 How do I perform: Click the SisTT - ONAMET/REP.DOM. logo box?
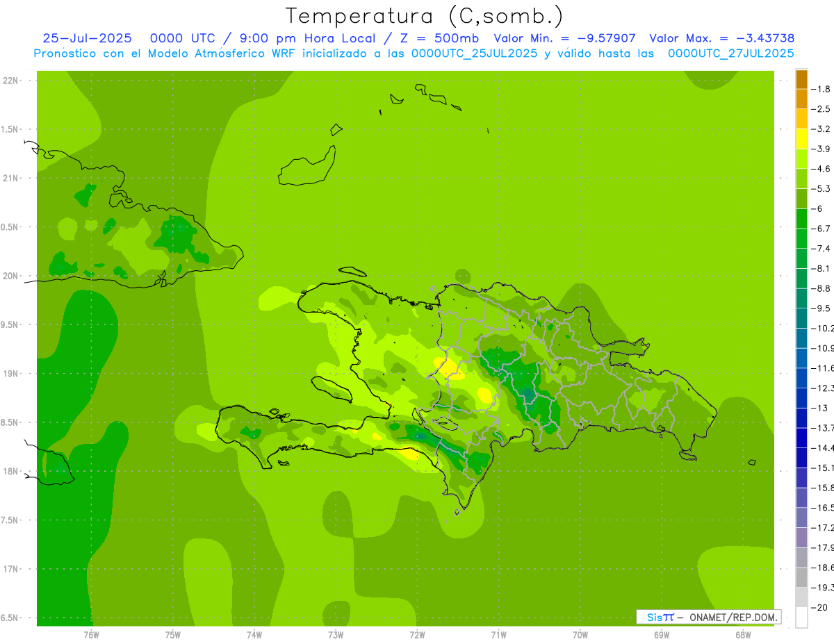708,617
